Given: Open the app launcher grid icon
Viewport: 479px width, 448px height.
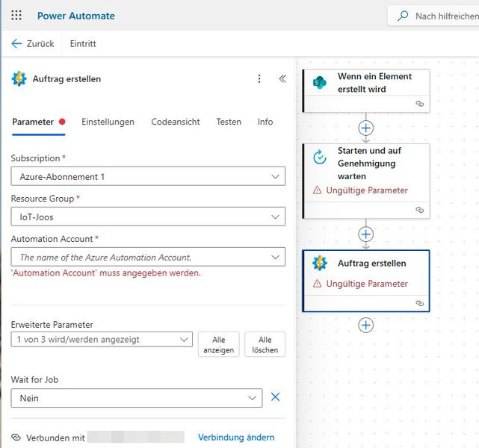Looking at the screenshot, I should [x=16, y=15].
